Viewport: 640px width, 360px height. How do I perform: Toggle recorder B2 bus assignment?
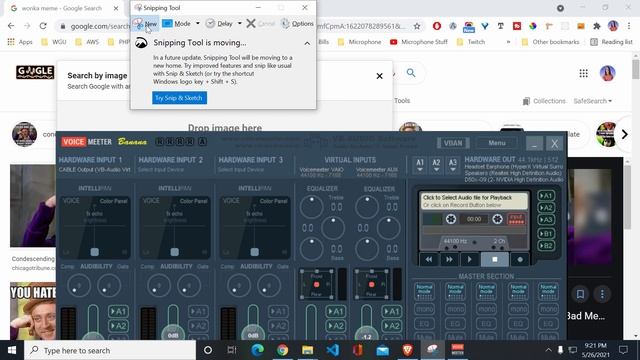point(546,246)
